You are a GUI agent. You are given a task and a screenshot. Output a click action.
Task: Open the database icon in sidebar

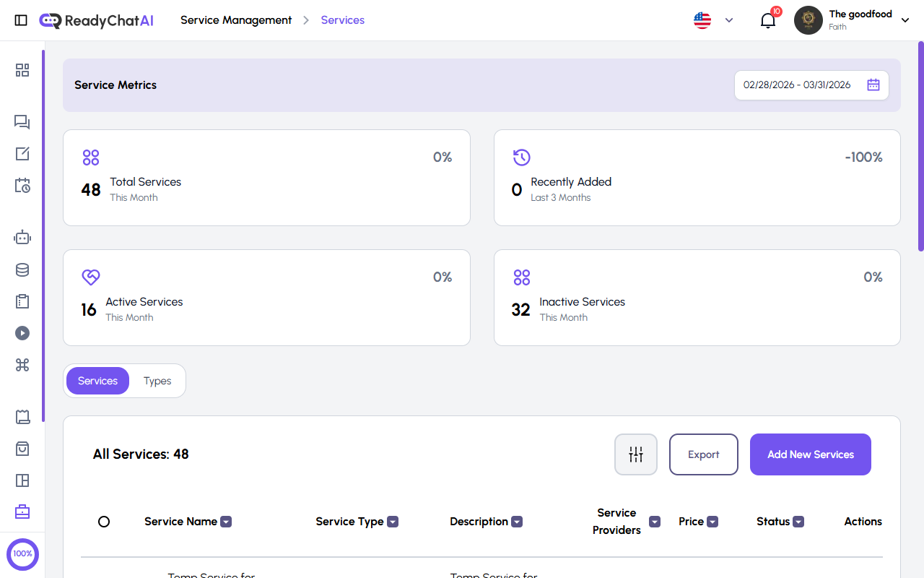(x=22, y=269)
